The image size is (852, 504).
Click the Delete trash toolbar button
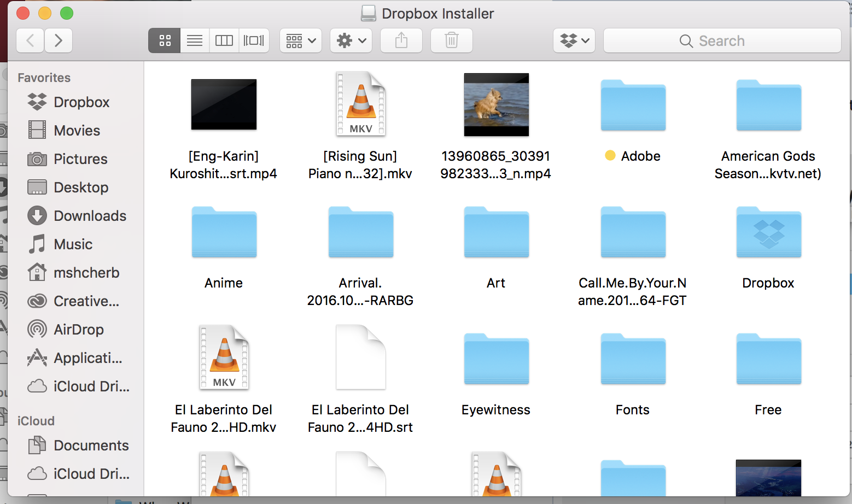point(452,40)
